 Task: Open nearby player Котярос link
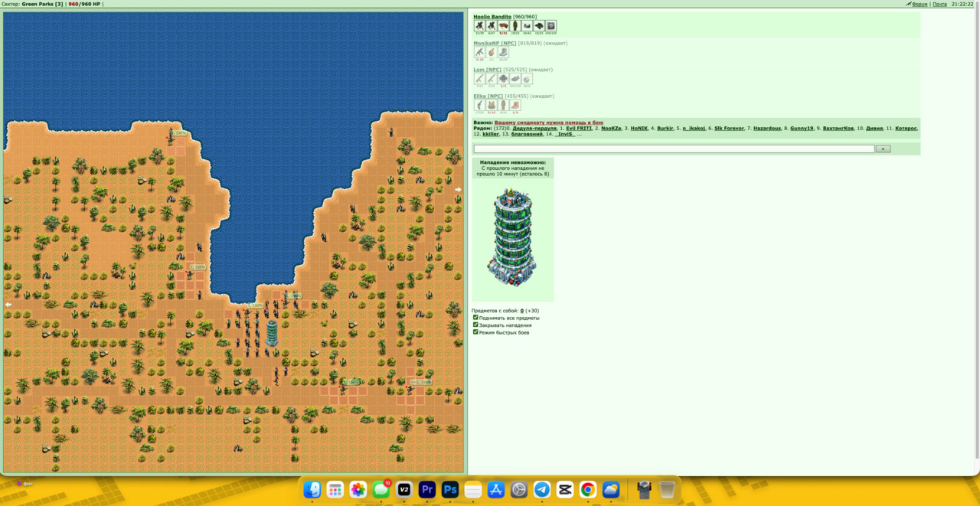coord(906,129)
